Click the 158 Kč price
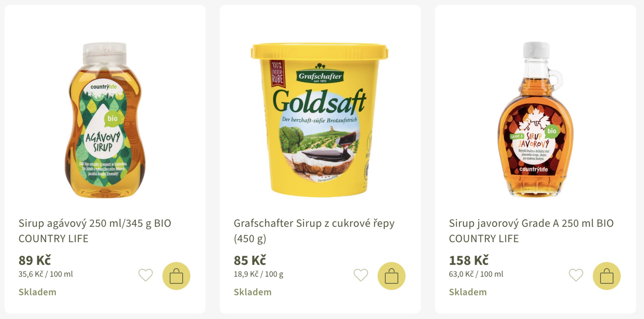The width and height of the screenshot is (644, 319). pyautogui.click(x=468, y=260)
